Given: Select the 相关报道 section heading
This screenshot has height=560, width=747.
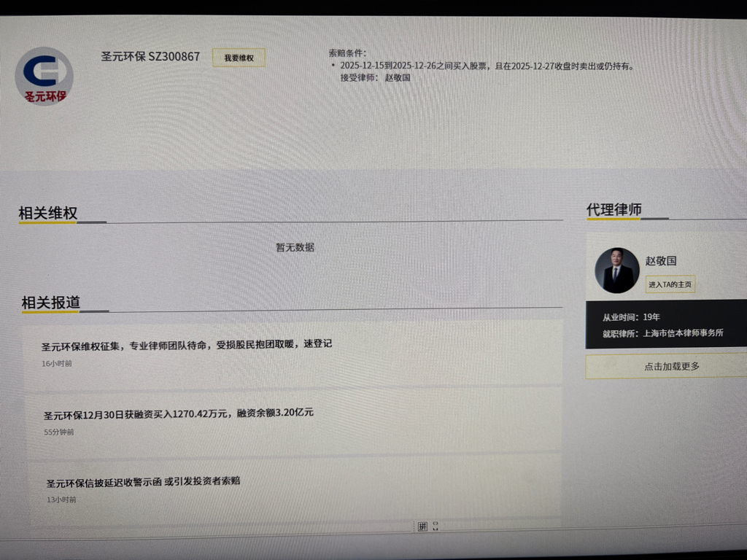Looking at the screenshot, I should [50, 303].
